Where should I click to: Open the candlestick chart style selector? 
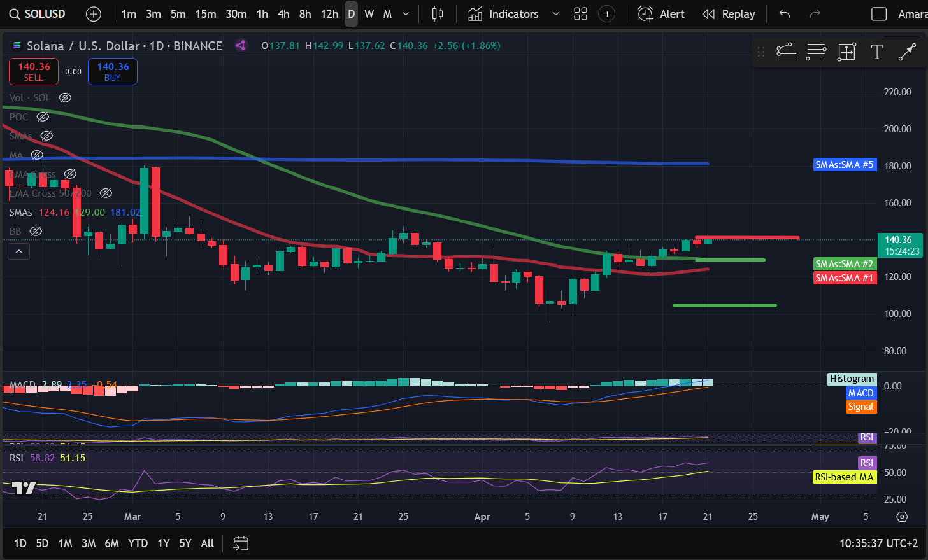point(437,14)
